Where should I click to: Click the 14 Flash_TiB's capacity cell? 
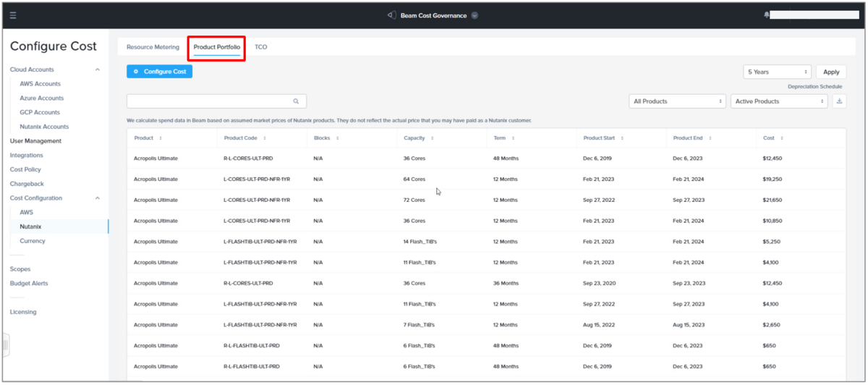click(x=420, y=242)
